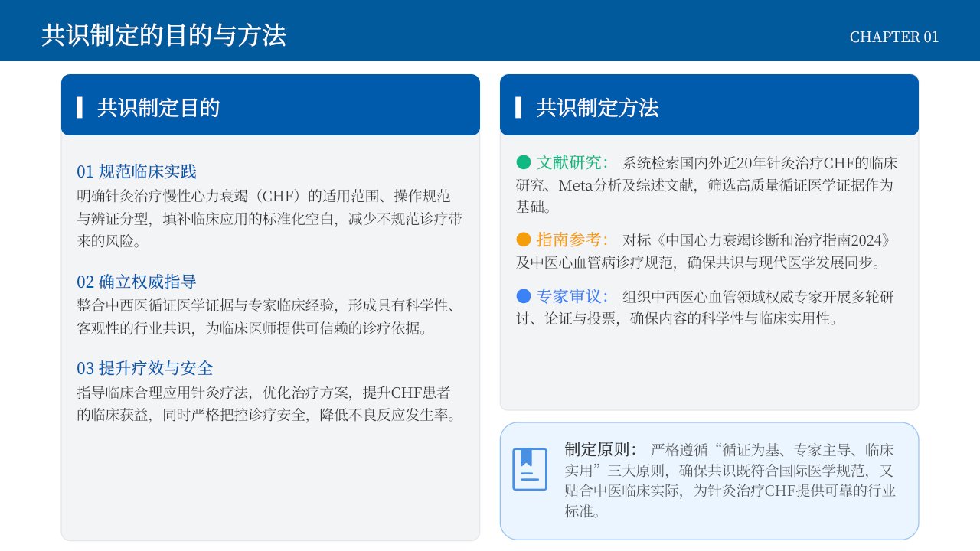The image size is (980, 551).
Task: Click the slide title 共识制定的目的与方法
Action: coord(164,35)
